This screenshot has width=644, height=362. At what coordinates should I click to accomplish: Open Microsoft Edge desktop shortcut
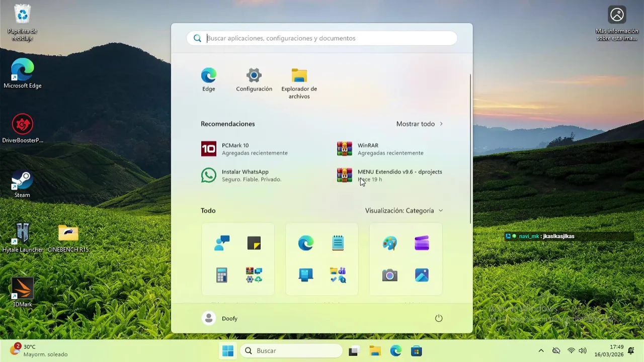tap(23, 73)
